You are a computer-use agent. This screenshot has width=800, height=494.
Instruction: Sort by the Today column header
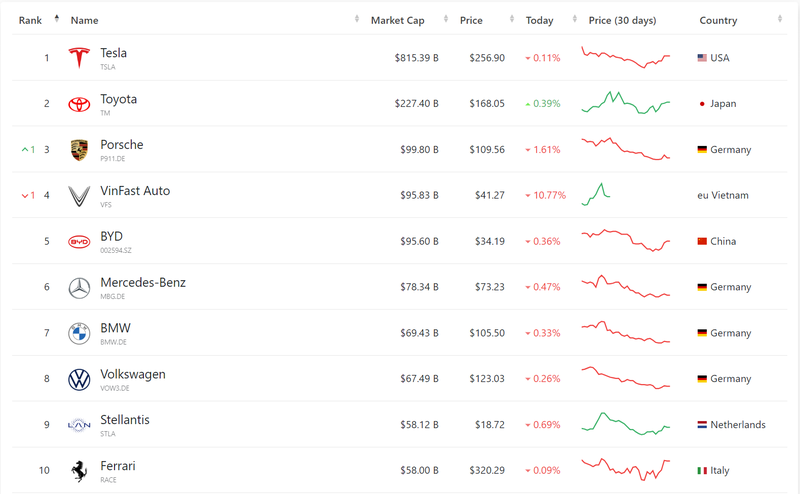tap(539, 20)
